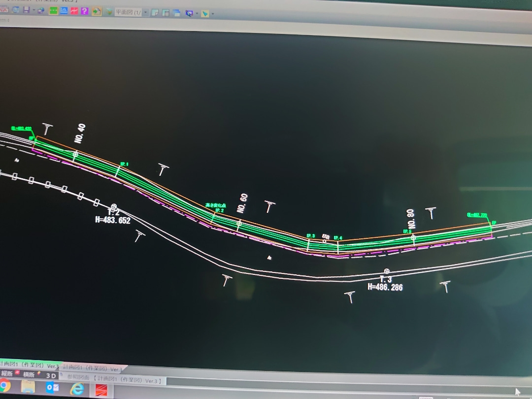Image resolution: width=532 pixels, height=399 pixels.
Task: Open Outlook from the taskbar
Action: (53, 388)
